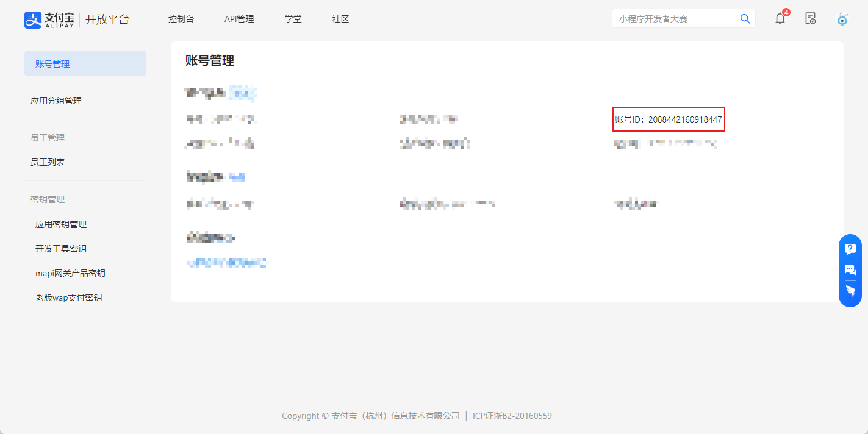Open 开发工具密钥 in the sidebar
The height and width of the screenshot is (434, 868).
61,249
